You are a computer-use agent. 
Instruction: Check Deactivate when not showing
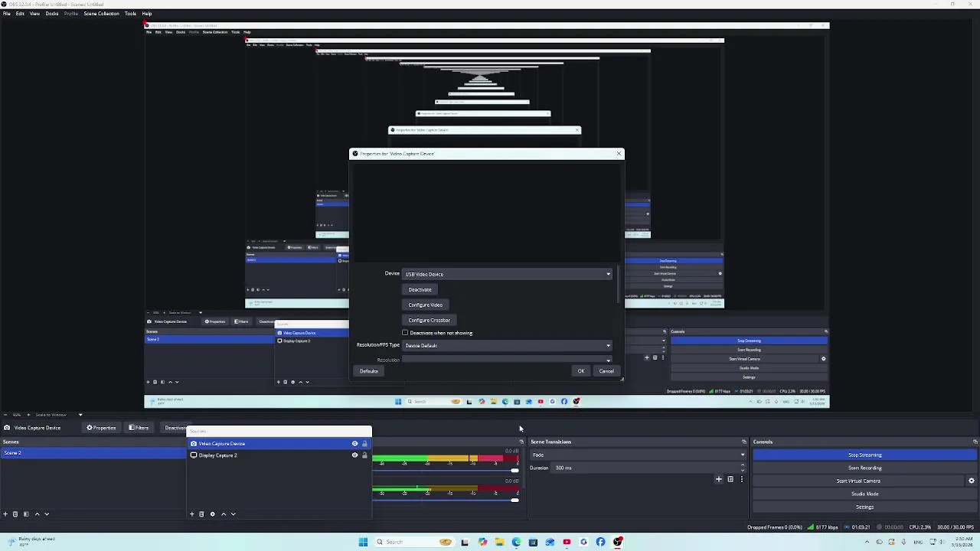[405, 333]
